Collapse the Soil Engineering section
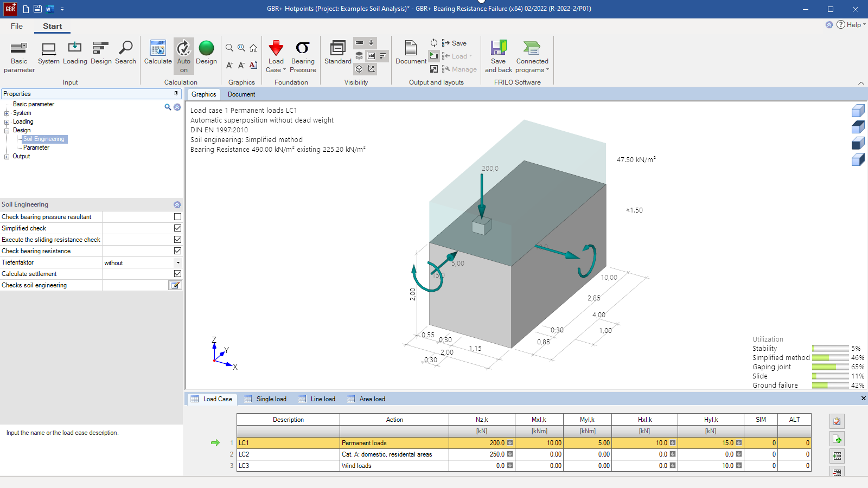 (177, 205)
